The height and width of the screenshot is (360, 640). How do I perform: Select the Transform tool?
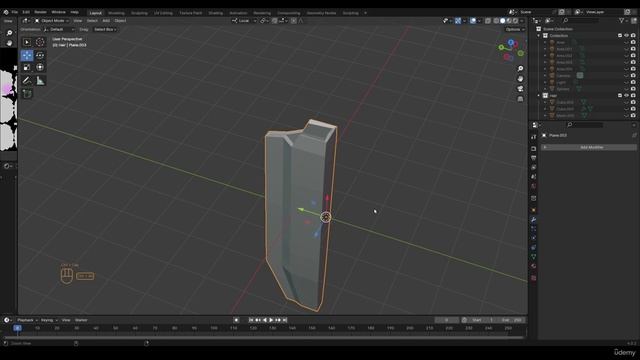pyautogui.click(x=40, y=67)
